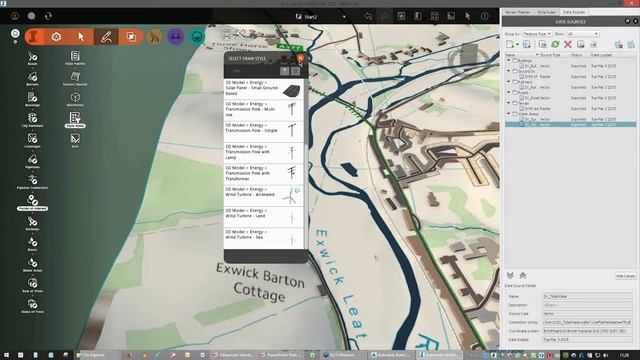Select the Points of Interest tool
Screen dimensions: 640x360
pyautogui.click(x=32, y=202)
